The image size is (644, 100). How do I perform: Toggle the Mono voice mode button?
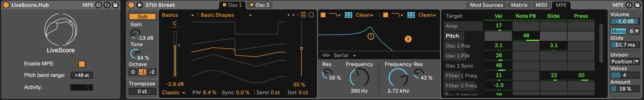(x=619, y=31)
